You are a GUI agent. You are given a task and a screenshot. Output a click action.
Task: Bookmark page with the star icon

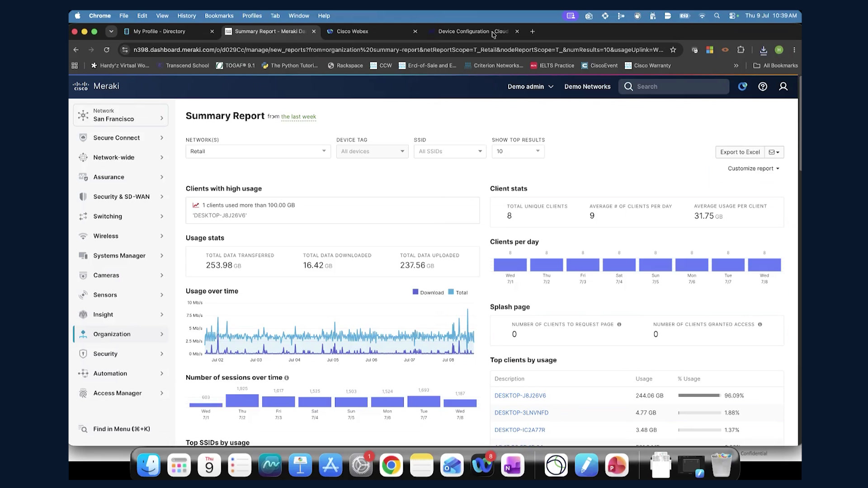point(673,50)
